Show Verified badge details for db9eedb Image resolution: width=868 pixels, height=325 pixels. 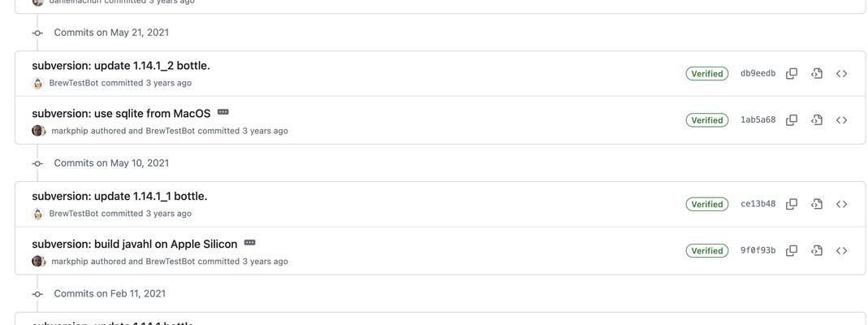coord(707,74)
